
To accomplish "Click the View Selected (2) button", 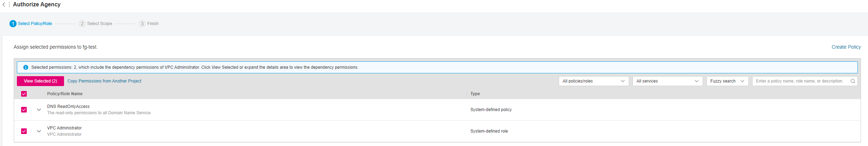I will [x=40, y=81].
